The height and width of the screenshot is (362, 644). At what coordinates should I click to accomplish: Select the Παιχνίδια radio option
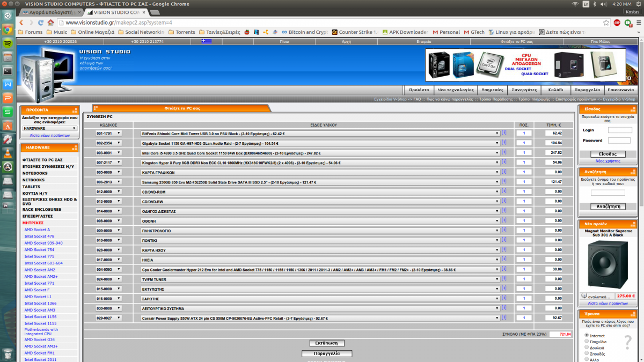[x=586, y=342]
